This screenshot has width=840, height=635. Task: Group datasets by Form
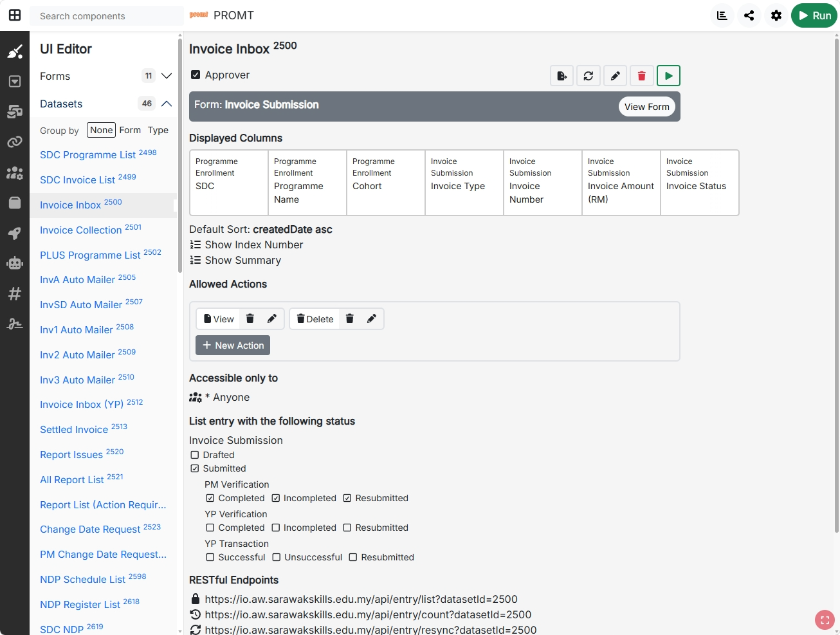[x=130, y=130]
